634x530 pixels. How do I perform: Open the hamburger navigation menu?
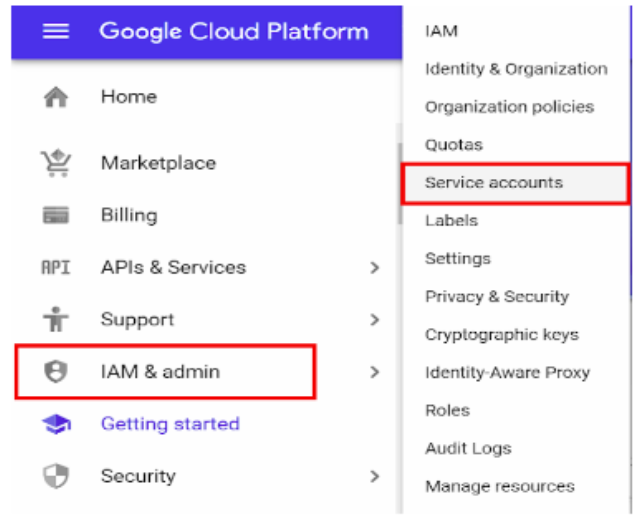(x=56, y=31)
